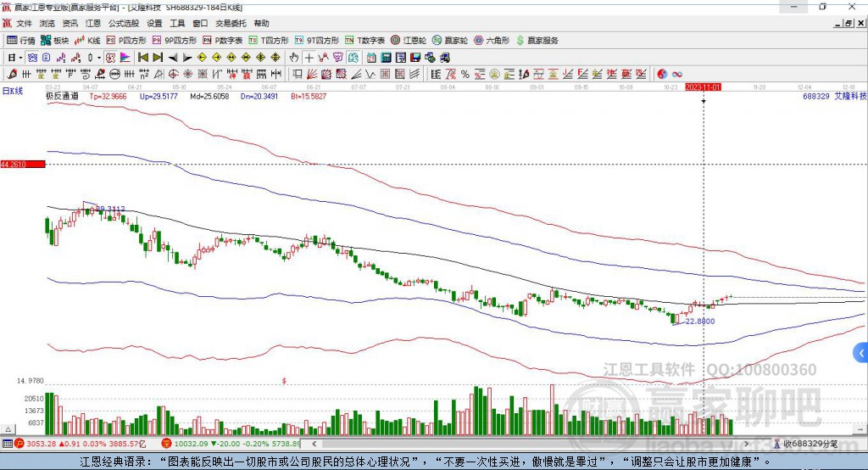
Task: Open the 赢家轮 wheel tool
Action: [450, 41]
